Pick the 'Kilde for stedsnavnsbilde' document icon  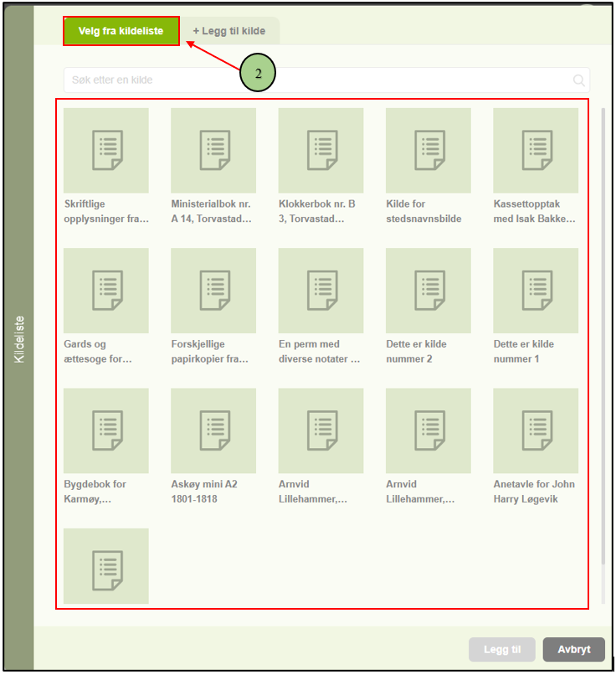pyautogui.click(x=428, y=151)
